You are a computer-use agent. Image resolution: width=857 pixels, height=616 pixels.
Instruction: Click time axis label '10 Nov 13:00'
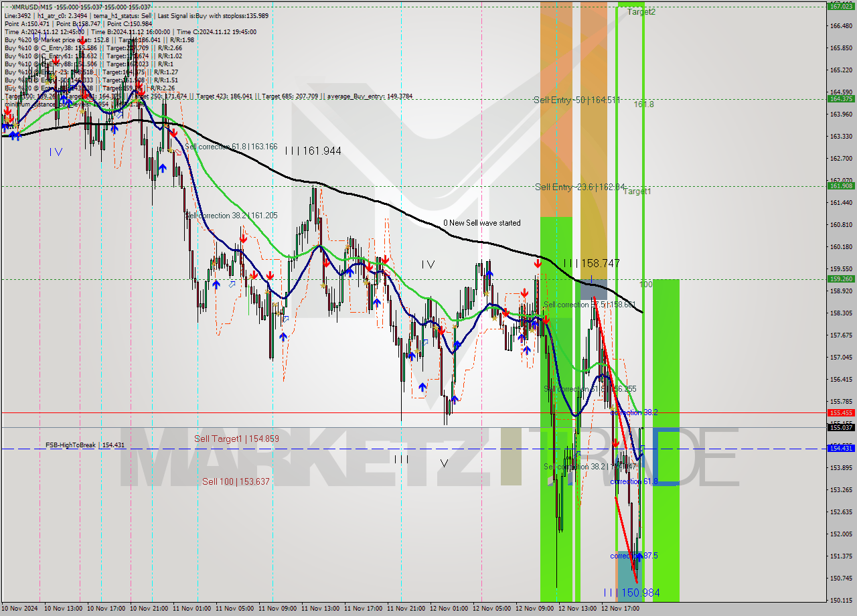[63, 609]
